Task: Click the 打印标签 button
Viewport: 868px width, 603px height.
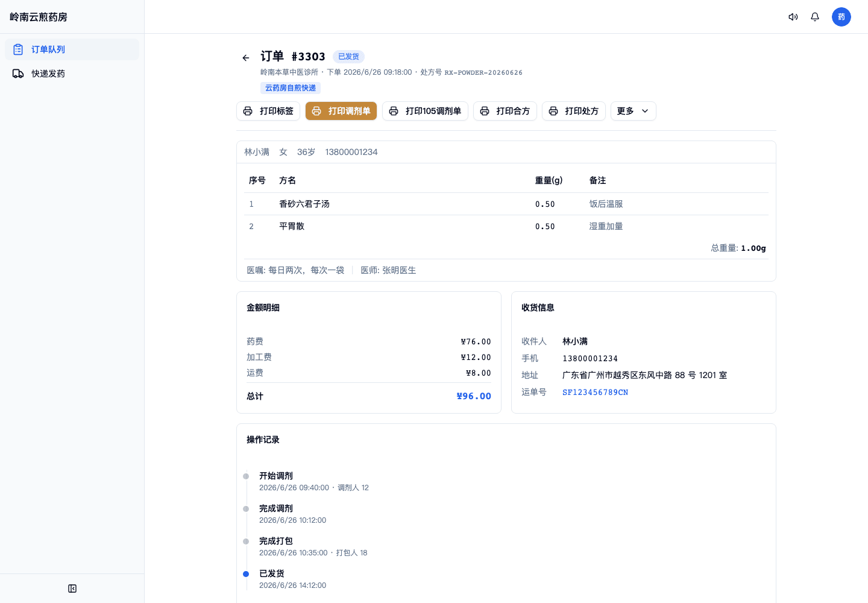Action: (268, 111)
